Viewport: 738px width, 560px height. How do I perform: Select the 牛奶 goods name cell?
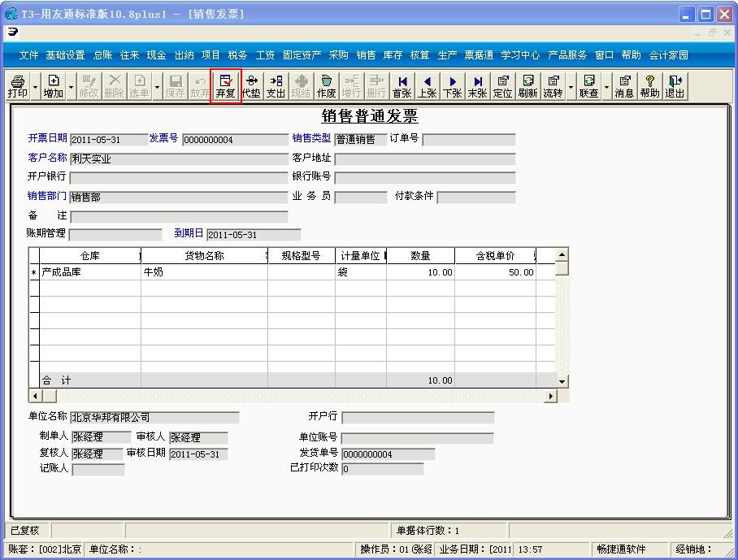[204, 272]
